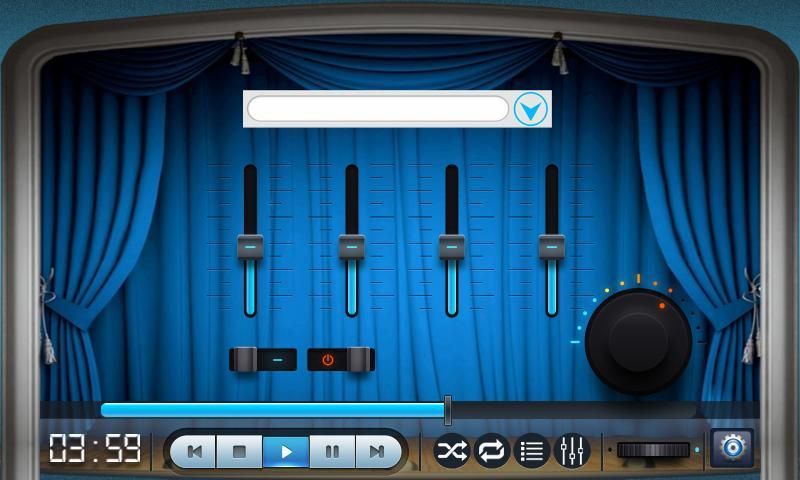Click the empty preset text field
The width and height of the screenshot is (800, 480).
pos(378,109)
